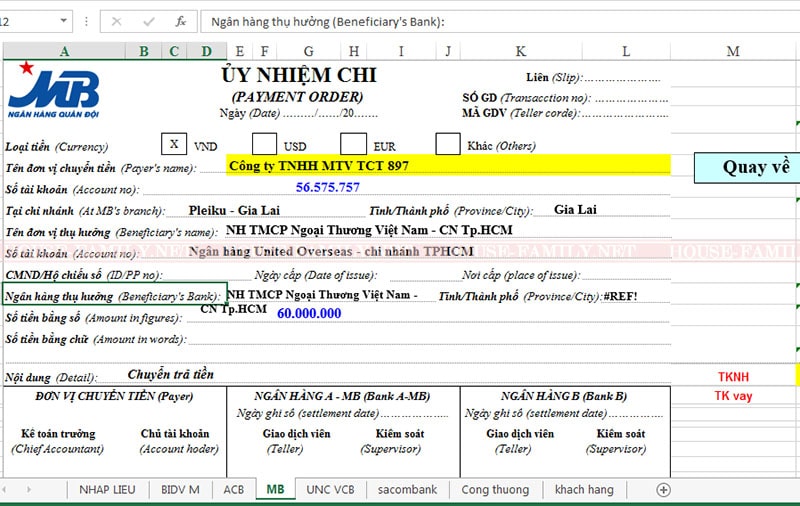Select the 'Gia Lai' province cell

click(x=575, y=210)
